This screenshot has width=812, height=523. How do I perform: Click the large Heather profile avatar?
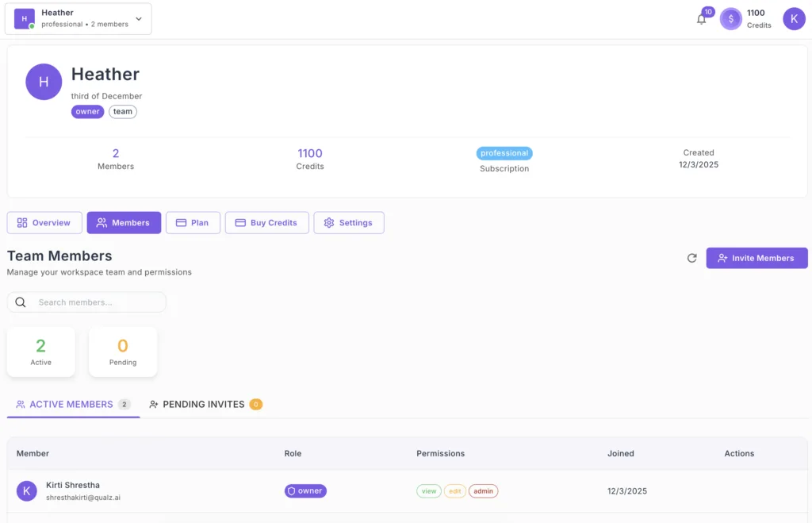point(44,82)
